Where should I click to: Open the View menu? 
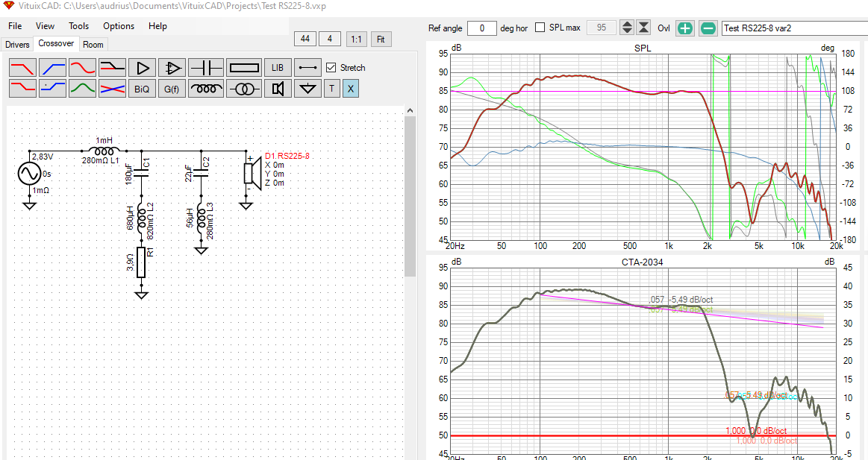click(x=45, y=26)
